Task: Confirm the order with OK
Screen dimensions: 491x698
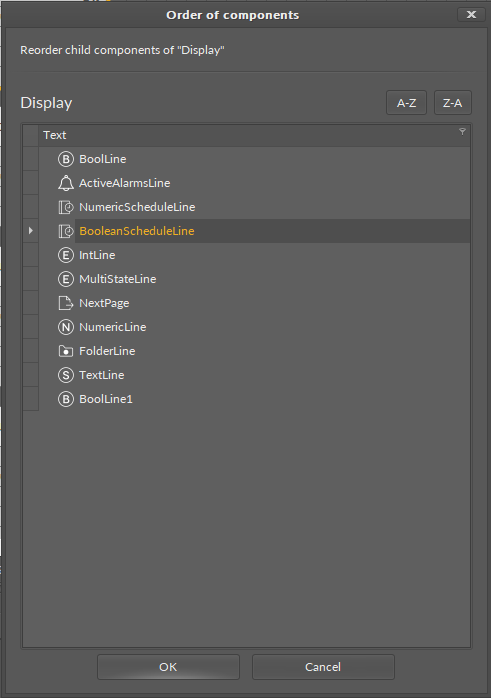Action: point(168,667)
